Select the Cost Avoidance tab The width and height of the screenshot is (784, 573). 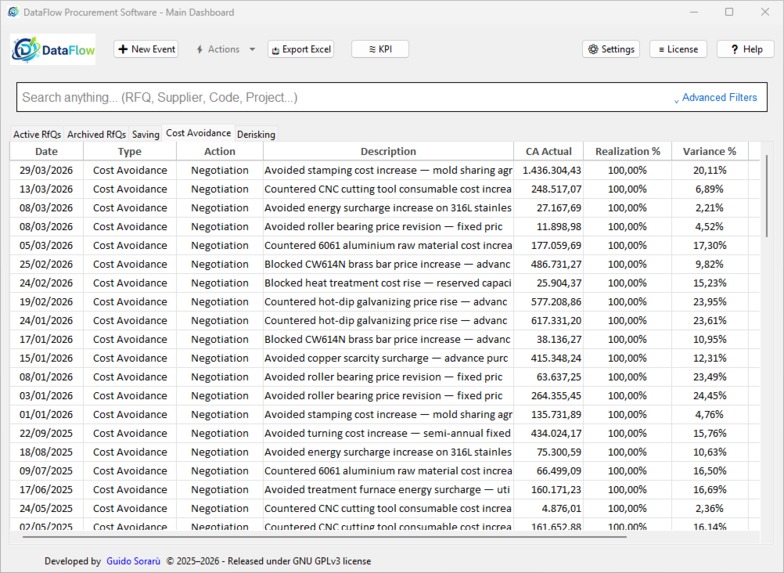coord(198,133)
